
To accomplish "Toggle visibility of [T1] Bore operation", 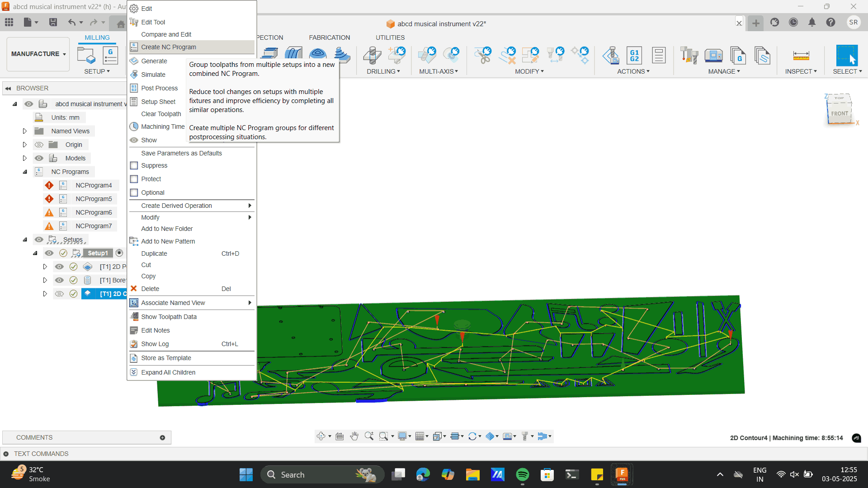I will click(59, 280).
